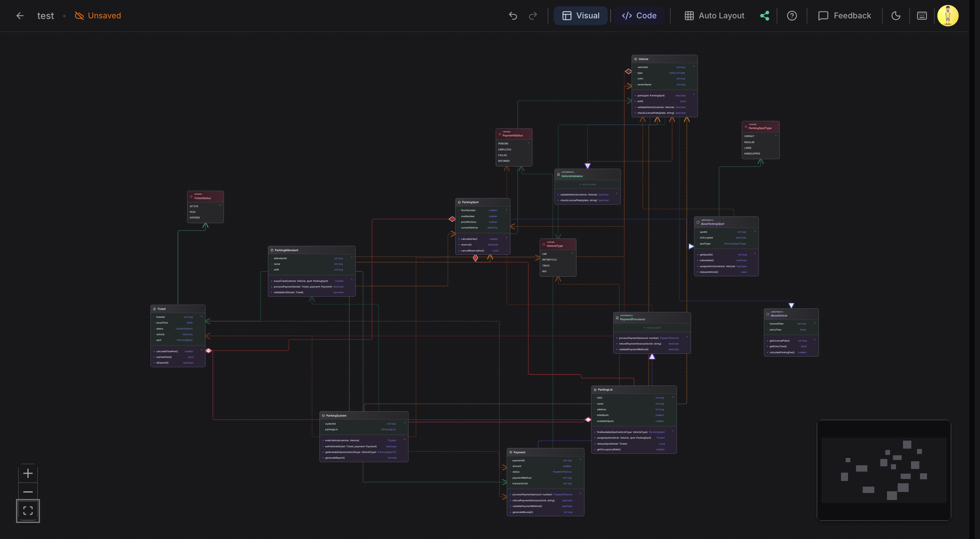Add a method to the ParkingSpot class

tap(506, 237)
